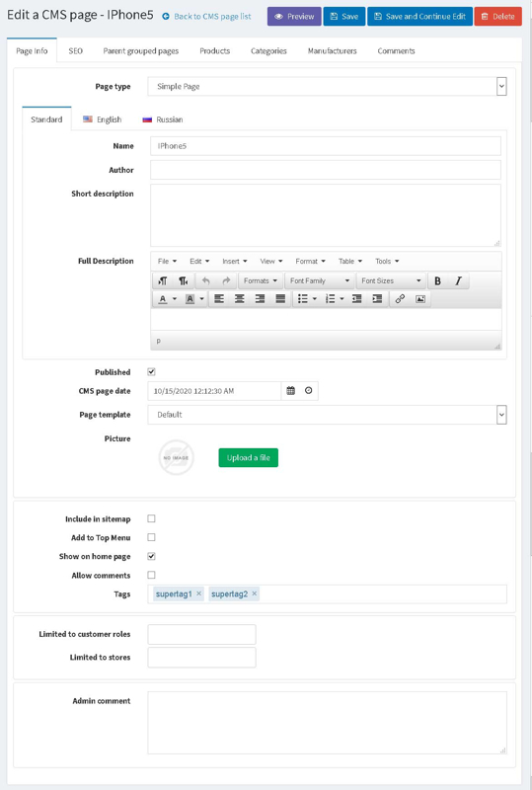Switch to the Comments tab
Screen dimensions: 532x790
tap(397, 51)
